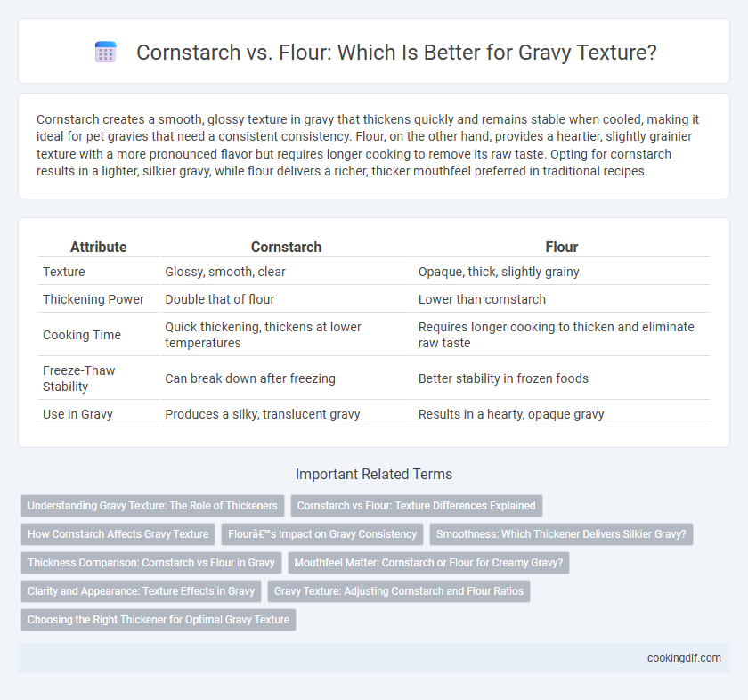Select the Flour column header
The width and height of the screenshot is (748, 700).
coord(562,247)
